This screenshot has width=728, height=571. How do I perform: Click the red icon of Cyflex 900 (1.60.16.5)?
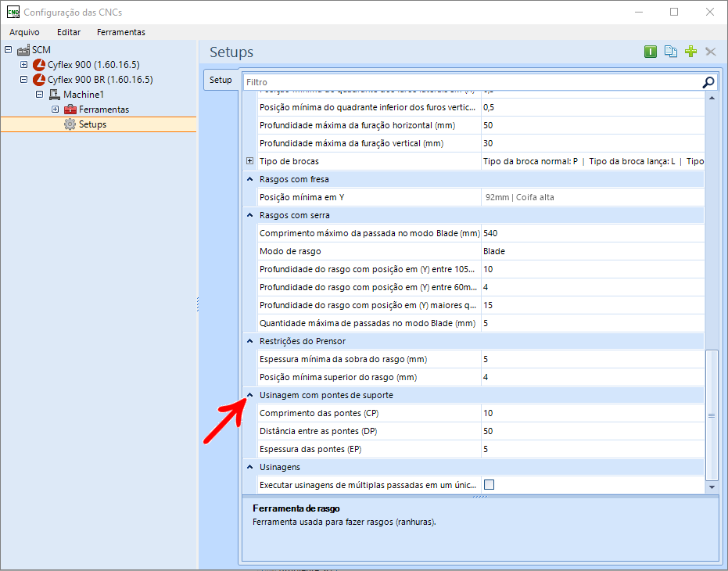pyautogui.click(x=39, y=65)
